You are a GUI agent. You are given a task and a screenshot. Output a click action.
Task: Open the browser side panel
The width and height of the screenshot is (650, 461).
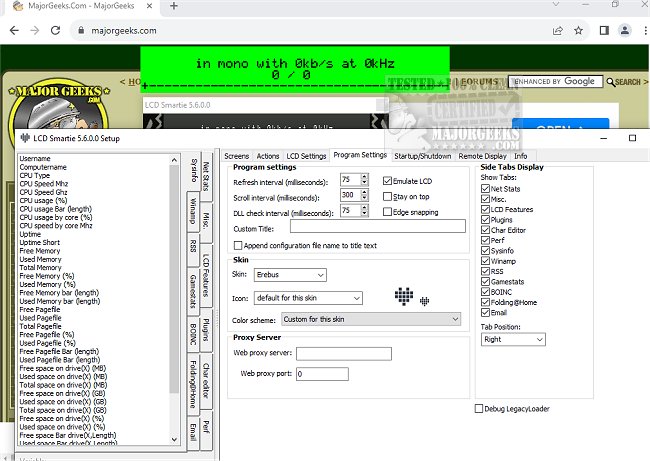pos(604,30)
